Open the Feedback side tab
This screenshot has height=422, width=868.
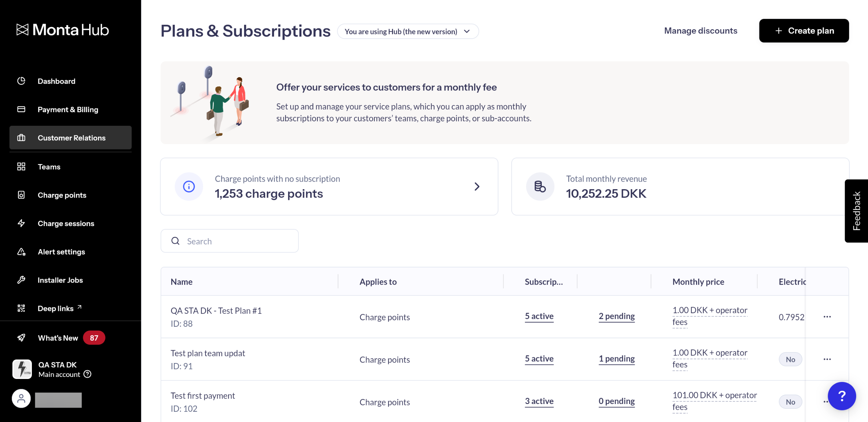(x=856, y=211)
